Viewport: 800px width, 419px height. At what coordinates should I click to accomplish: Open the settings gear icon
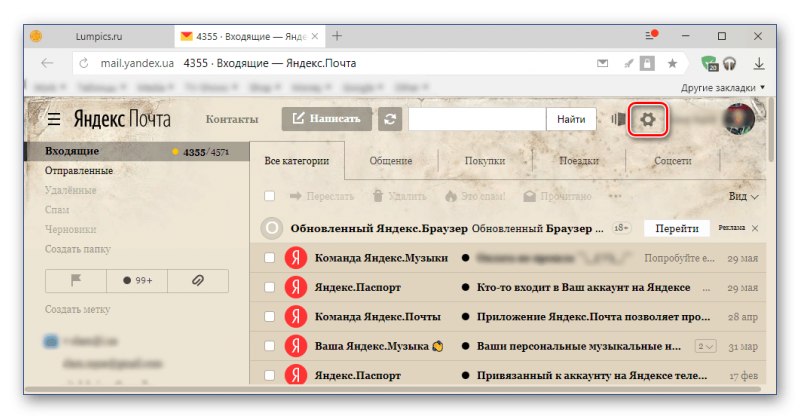[x=647, y=119]
